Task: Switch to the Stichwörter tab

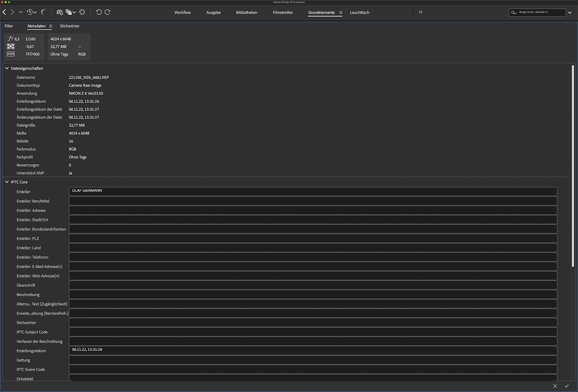Action: tap(69, 26)
